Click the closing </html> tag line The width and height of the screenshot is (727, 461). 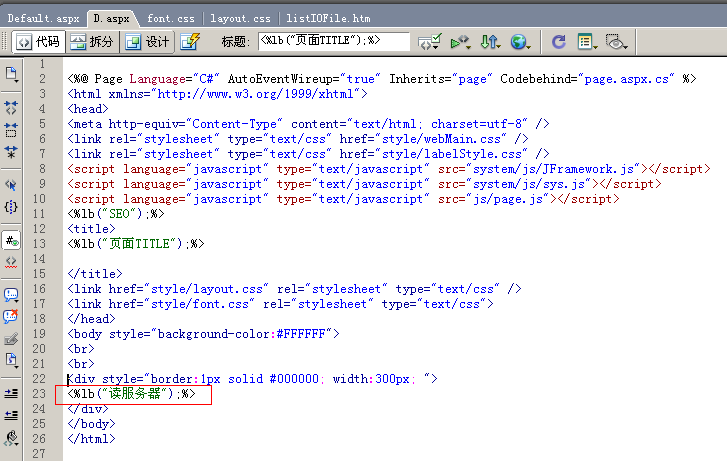(x=91, y=439)
